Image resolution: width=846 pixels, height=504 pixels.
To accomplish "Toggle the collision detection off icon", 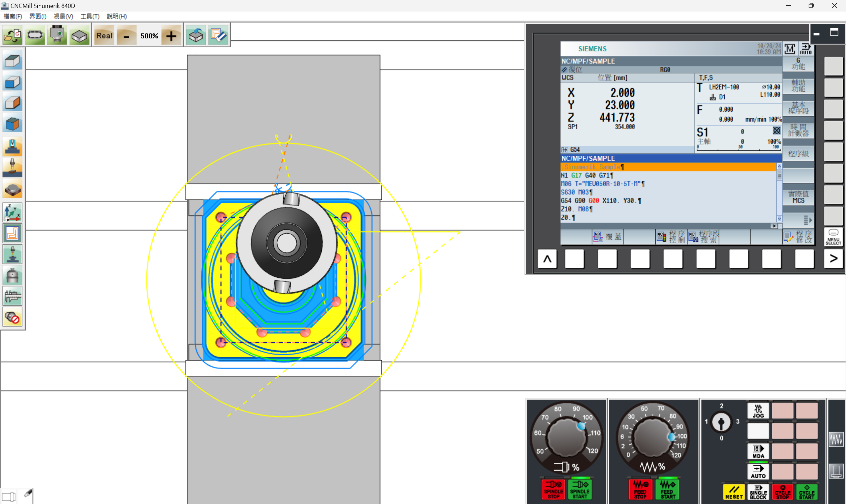I will pyautogui.click(x=13, y=317).
